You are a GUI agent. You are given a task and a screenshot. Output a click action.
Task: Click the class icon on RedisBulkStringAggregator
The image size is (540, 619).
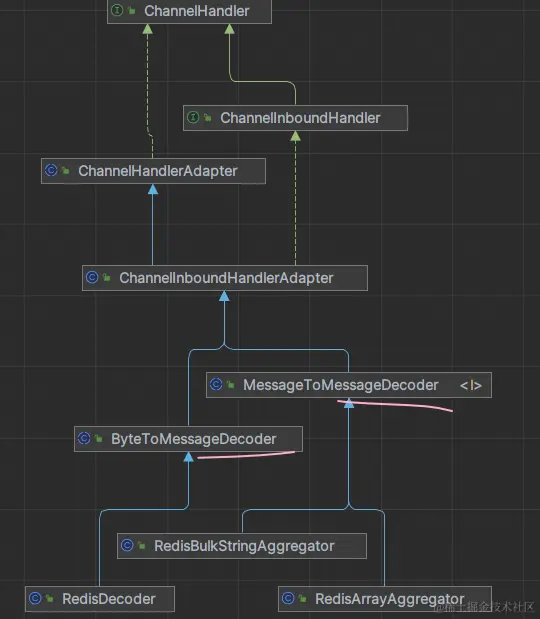click(127, 545)
